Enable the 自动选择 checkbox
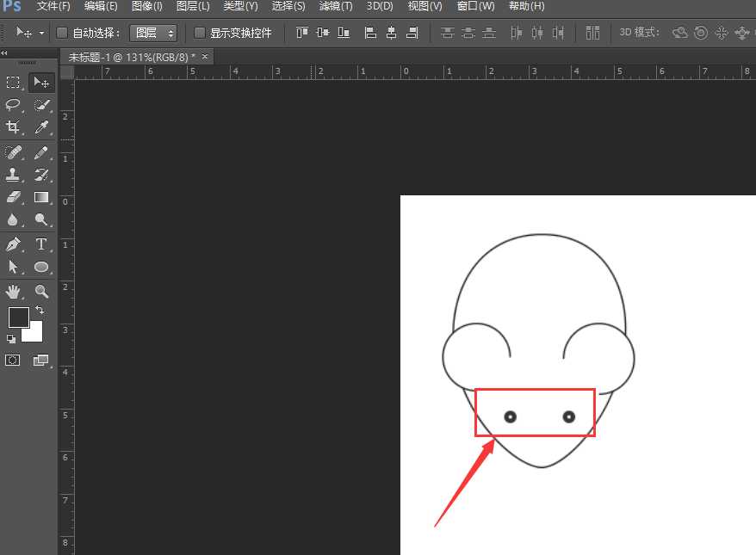Image resolution: width=756 pixels, height=555 pixels. (x=62, y=34)
